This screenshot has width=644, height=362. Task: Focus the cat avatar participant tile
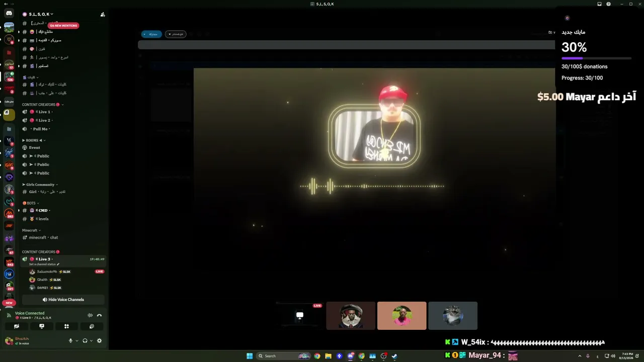(x=453, y=316)
